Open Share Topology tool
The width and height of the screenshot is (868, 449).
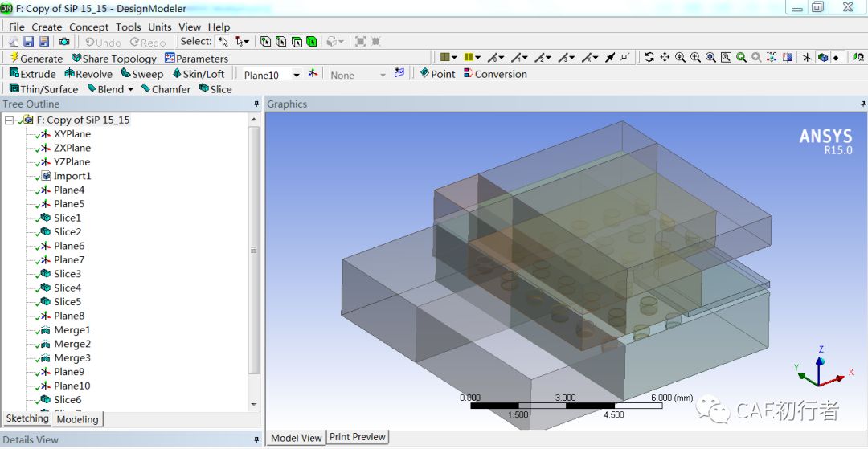point(114,58)
